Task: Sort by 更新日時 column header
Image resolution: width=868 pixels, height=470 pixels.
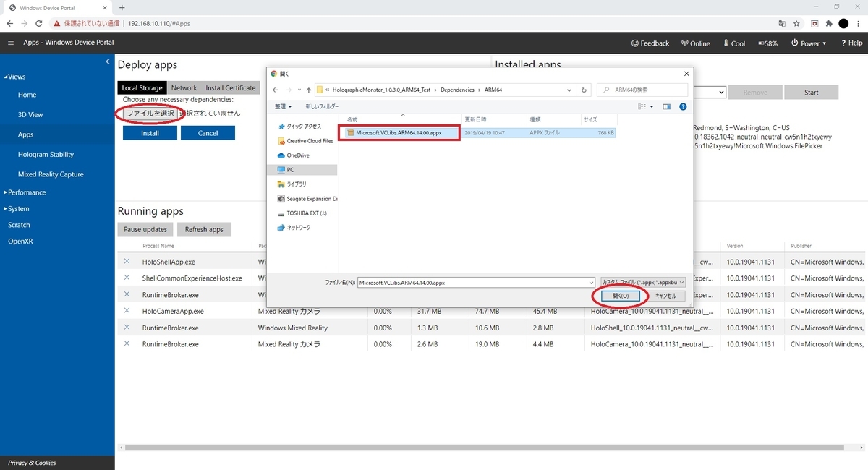Action: click(475, 119)
